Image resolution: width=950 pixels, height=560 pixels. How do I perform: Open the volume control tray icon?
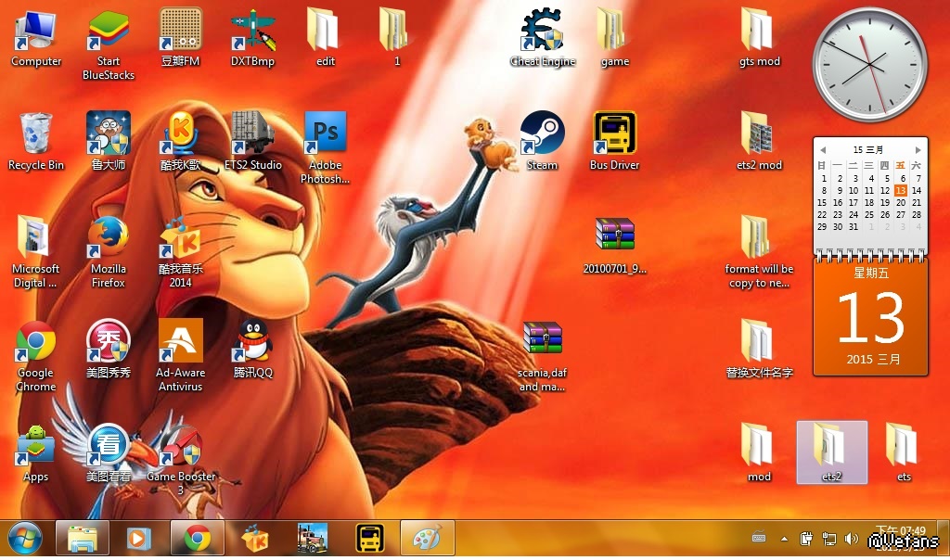852,538
